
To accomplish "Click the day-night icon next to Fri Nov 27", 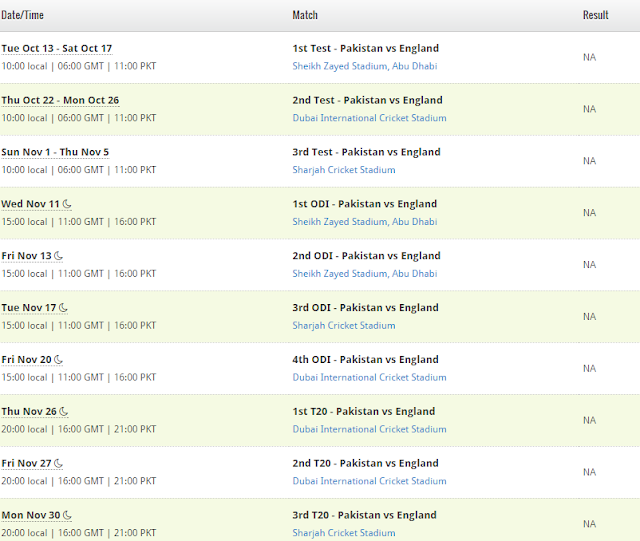I will point(58,464).
